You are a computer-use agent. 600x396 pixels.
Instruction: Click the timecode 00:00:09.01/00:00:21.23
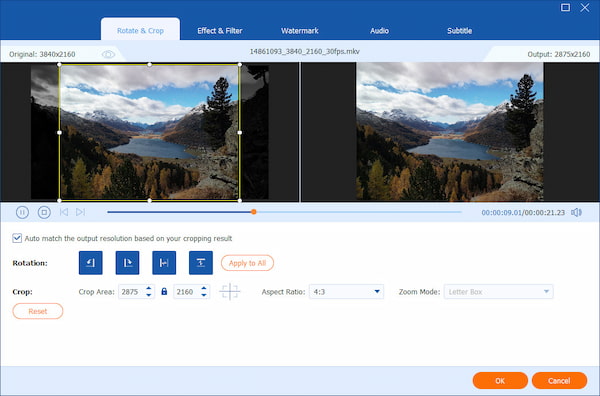(523, 212)
